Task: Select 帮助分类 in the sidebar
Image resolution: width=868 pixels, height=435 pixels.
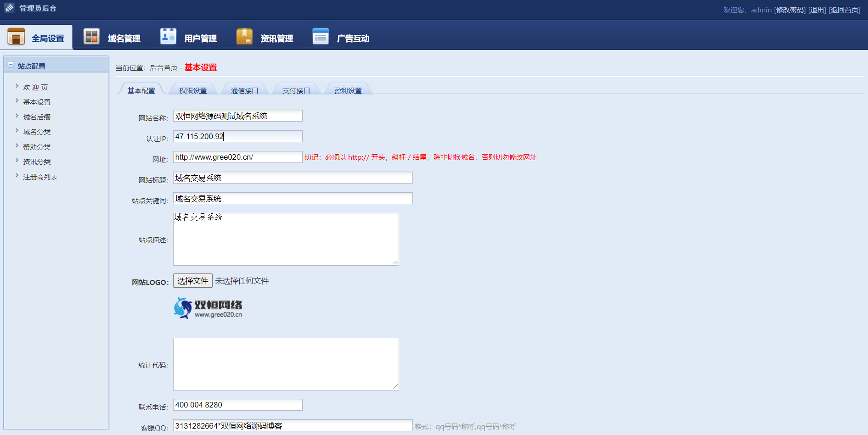Action: pyautogui.click(x=37, y=147)
